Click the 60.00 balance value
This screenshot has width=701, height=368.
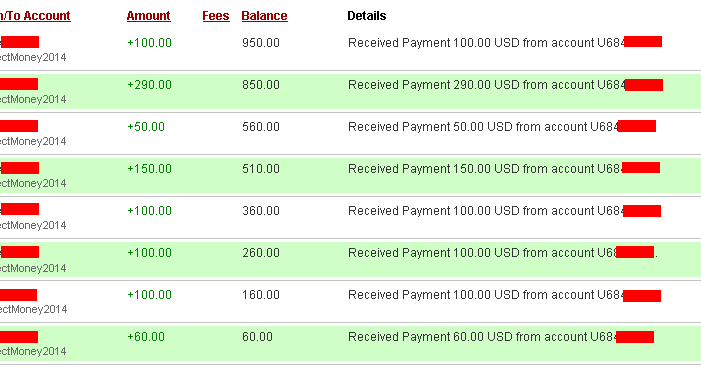(x=258, y=337)
